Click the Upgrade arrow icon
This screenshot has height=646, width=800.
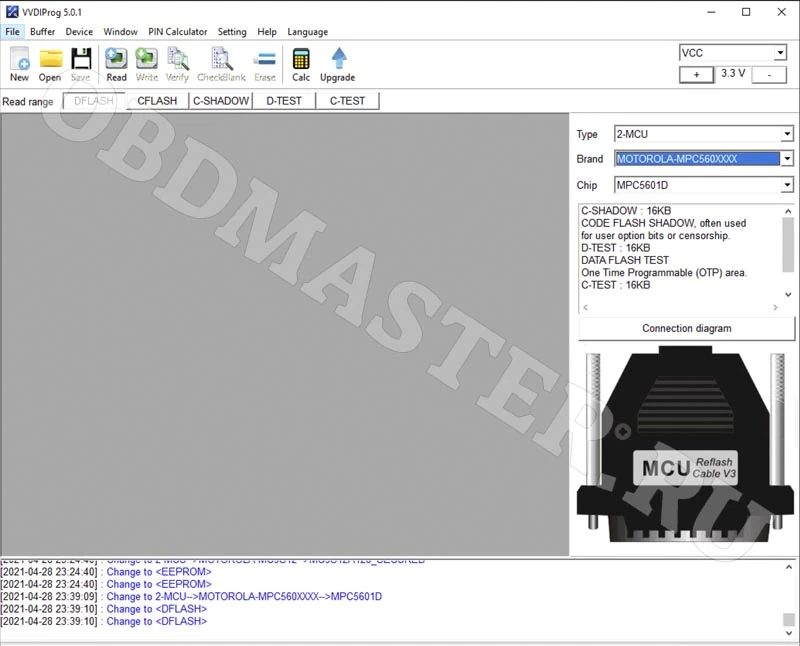coord(338,64)
